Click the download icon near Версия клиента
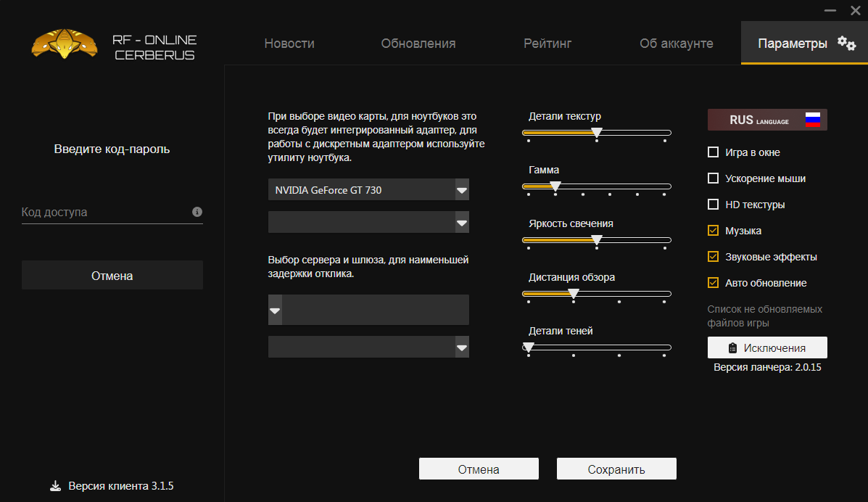Screen dimensions: 868x502 [x=56, y=486]
